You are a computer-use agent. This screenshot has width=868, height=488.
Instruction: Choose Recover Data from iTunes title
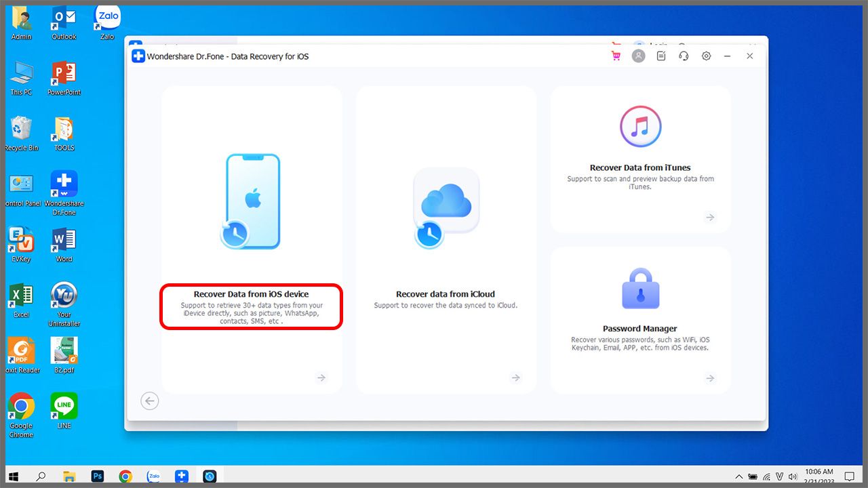tap(640, 167)
